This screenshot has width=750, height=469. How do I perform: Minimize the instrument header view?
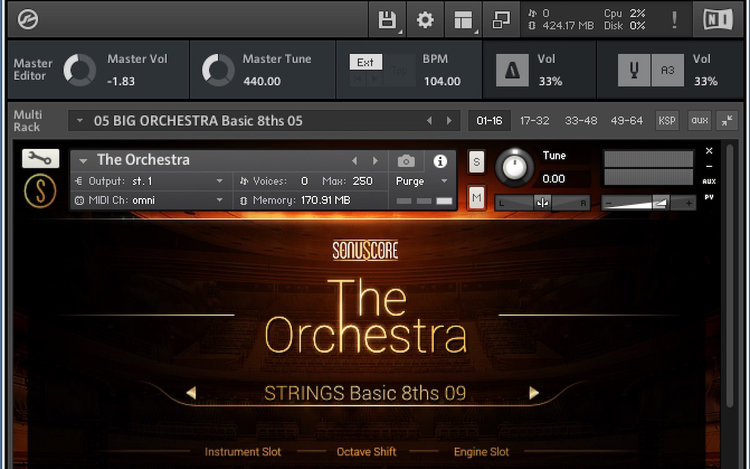point(709,166)
